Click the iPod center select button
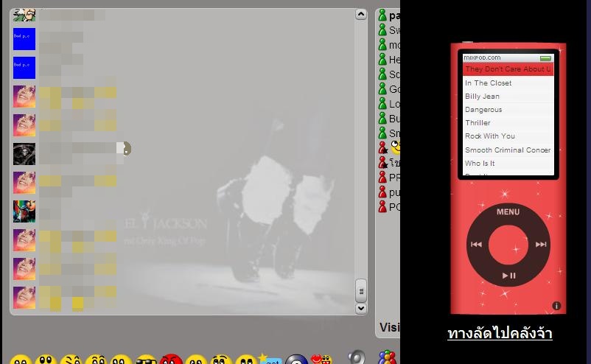This screenshot has height=364, width=591. 508,245
